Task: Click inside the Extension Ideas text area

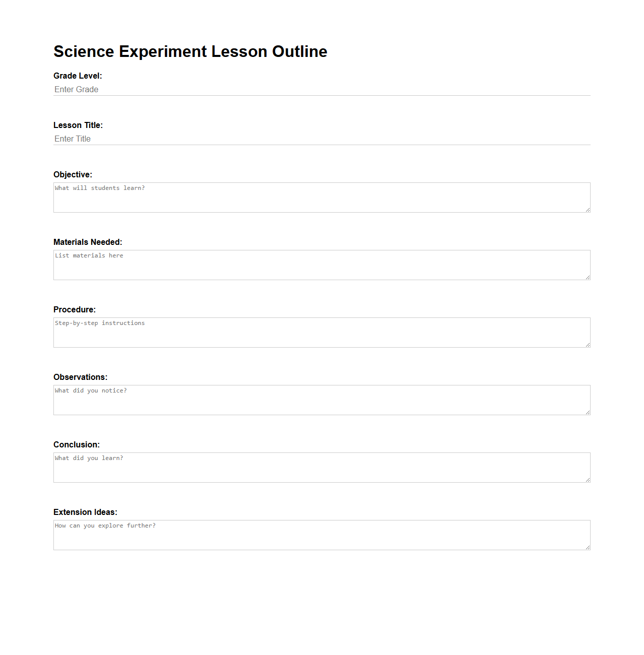Action: coord(321,535)
